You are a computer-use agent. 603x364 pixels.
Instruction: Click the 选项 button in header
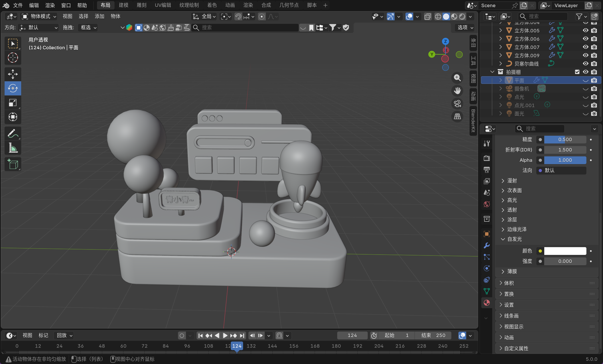[x=465, y=27]
